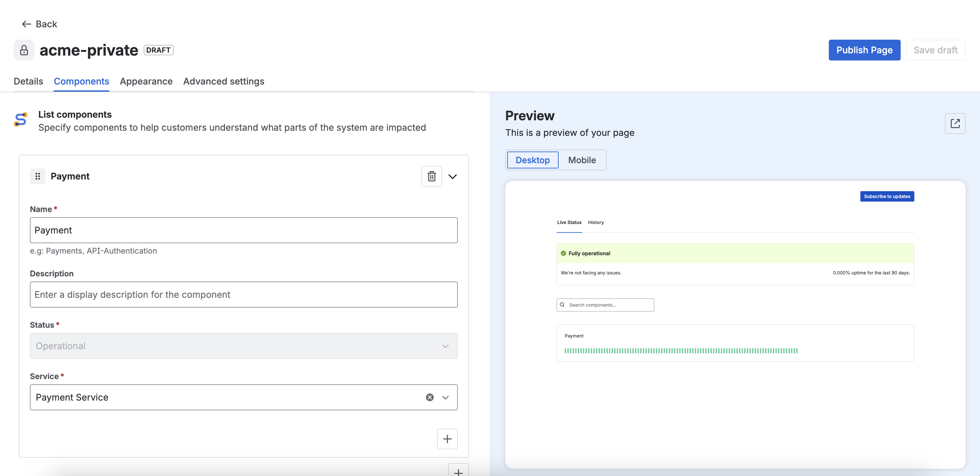Select Live Status tab in preview

tap(569, 222)
